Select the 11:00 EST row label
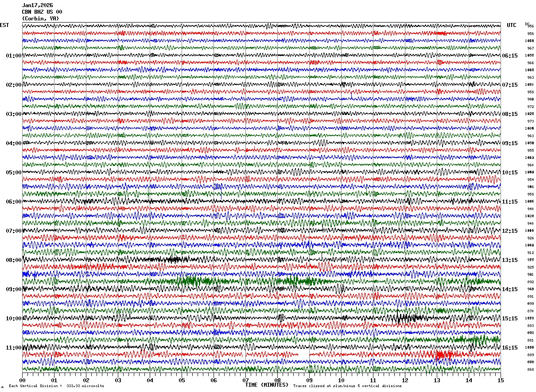 coord(13,348)
